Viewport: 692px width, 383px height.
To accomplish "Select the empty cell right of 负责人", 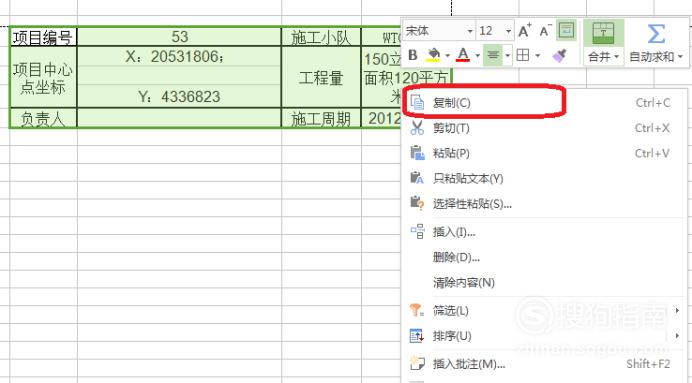I will pyautogui.click(x=179, y=118).
